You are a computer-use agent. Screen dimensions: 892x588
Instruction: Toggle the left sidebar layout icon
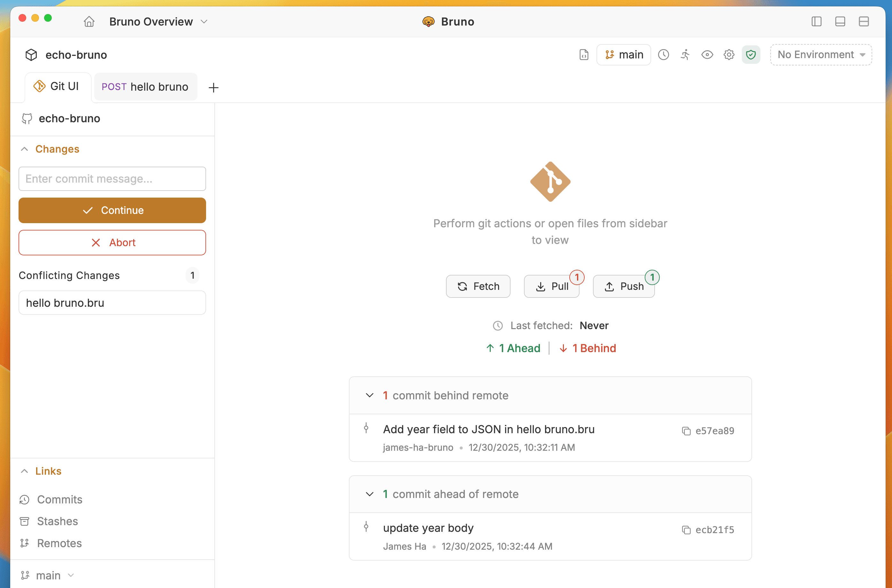point(816,22)
